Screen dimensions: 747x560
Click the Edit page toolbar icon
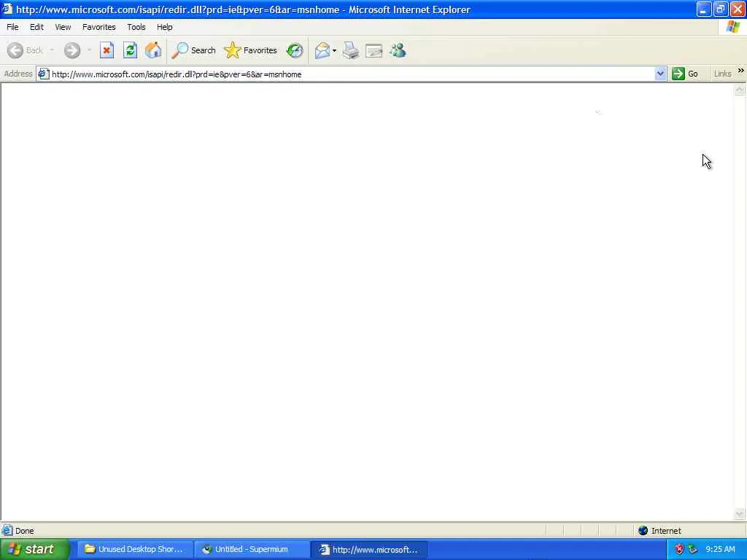tap(374, 50)
